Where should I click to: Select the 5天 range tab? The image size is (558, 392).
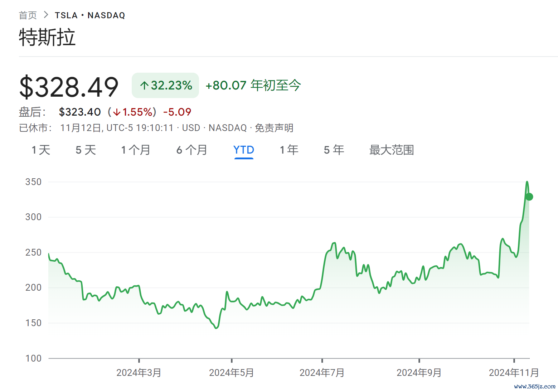pyautogui.click(x=86, y=150)
